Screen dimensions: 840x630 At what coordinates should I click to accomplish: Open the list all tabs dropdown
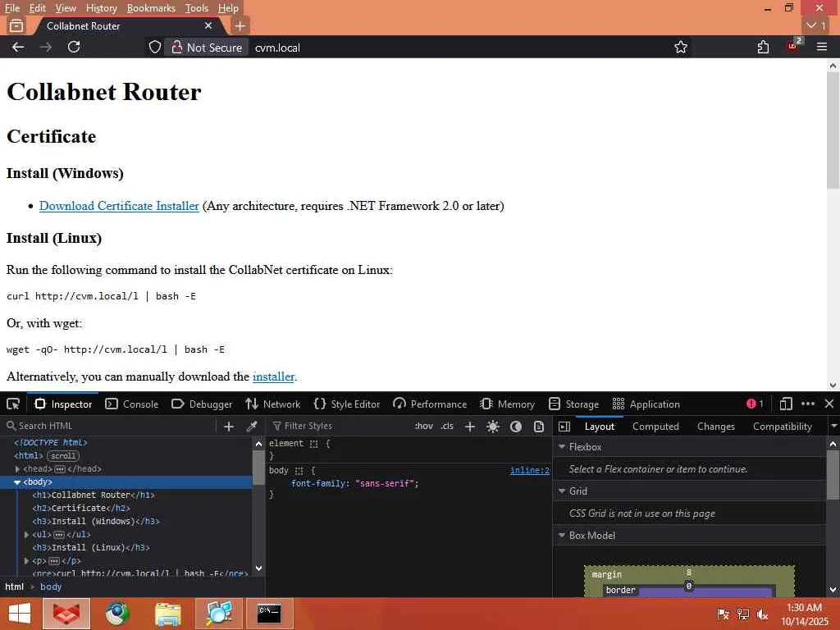tap(816, 25)
